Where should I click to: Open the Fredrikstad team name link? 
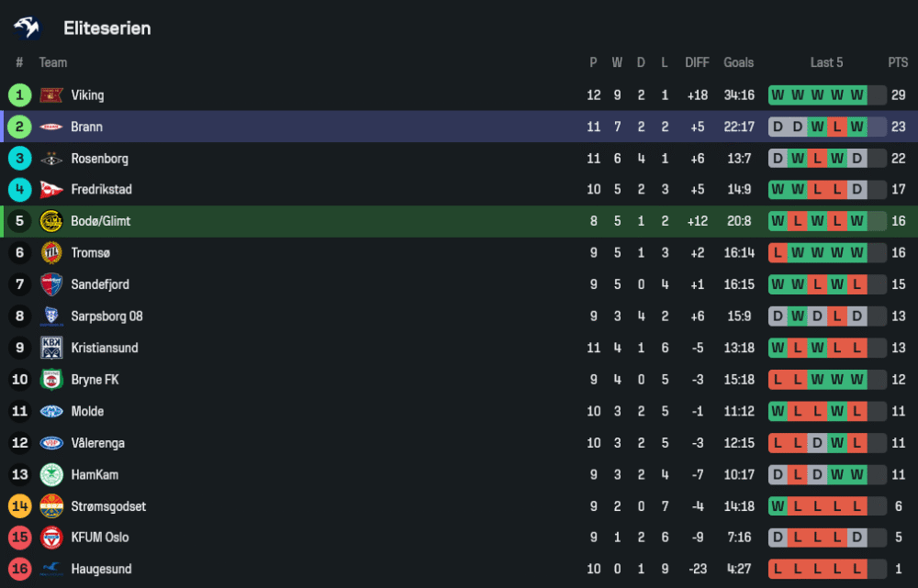pyautogui.click(x=101, y=190)
